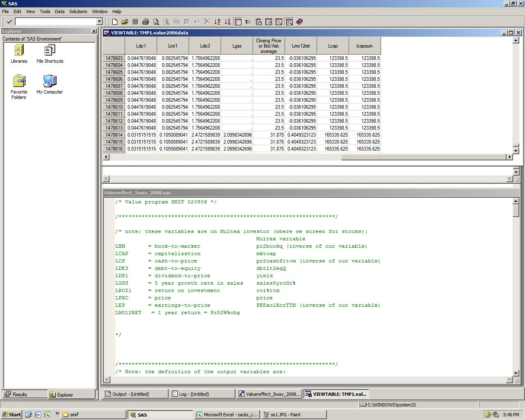Open the Data menu
This screenshot has height=420, width=525.
click(60, 11)
